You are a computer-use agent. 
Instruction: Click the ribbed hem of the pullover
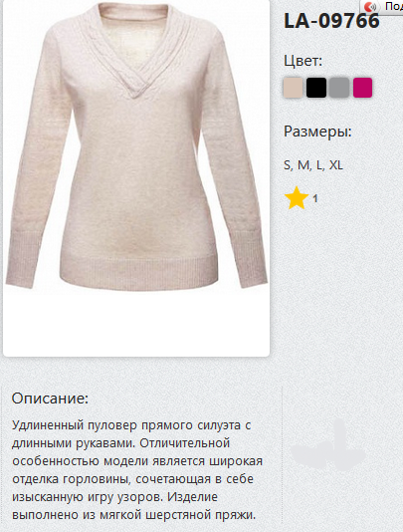[x=138, y=271]
